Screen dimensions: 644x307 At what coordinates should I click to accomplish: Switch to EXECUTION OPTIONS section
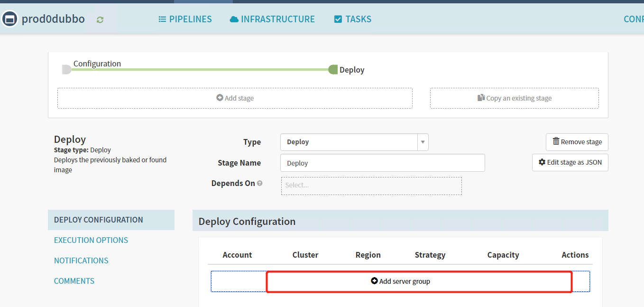click(x=91, y=240)
